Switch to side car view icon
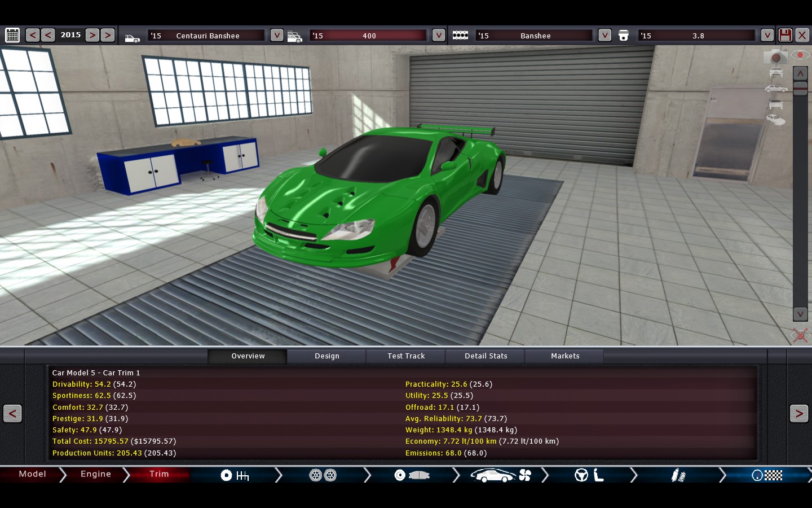Screen dimensions: 812x508 pos(776,89)
